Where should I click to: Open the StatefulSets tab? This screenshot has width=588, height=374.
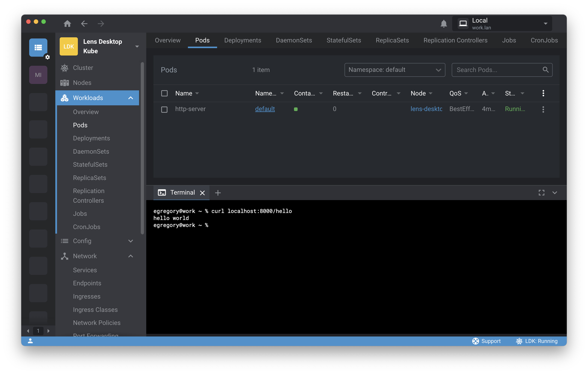(344, 40)
